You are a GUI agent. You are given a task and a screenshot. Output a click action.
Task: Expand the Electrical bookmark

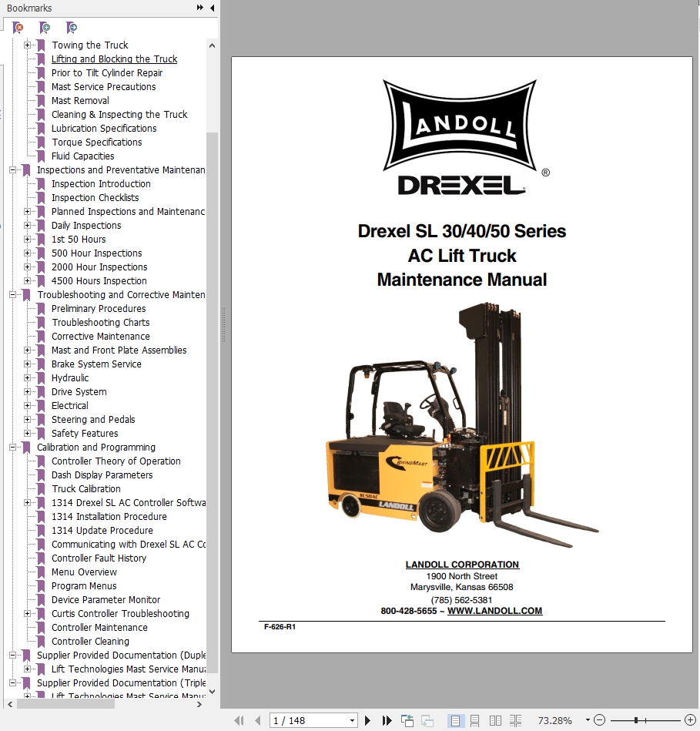point(27,406)
